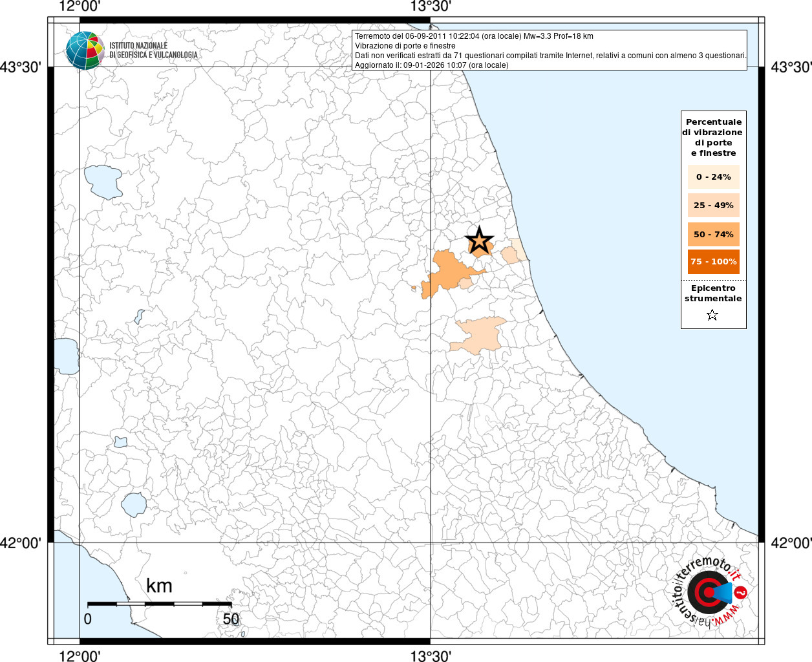Image resolution: width=812 pixels, height=662 pixels.
Task: Click the 'Aggiornato il' update timestamp line
Action: tap(431, 65)
